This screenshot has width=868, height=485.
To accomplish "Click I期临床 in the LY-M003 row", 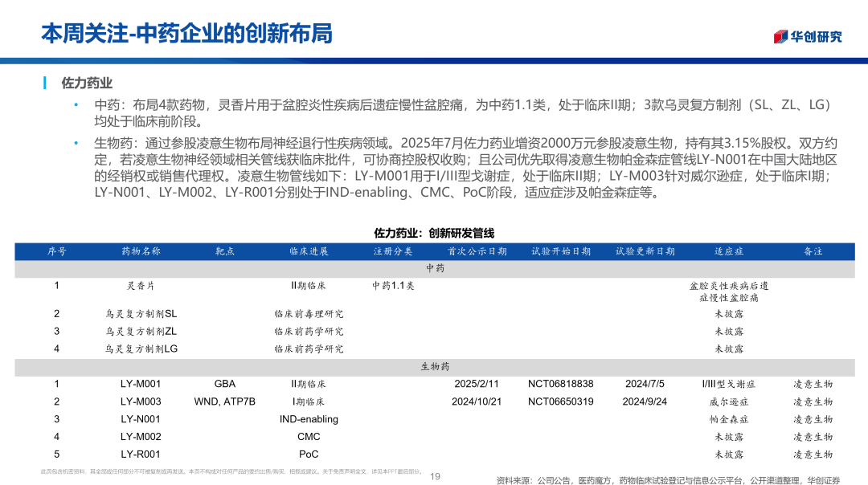I will pyautogui.click(x=309, y=401).
